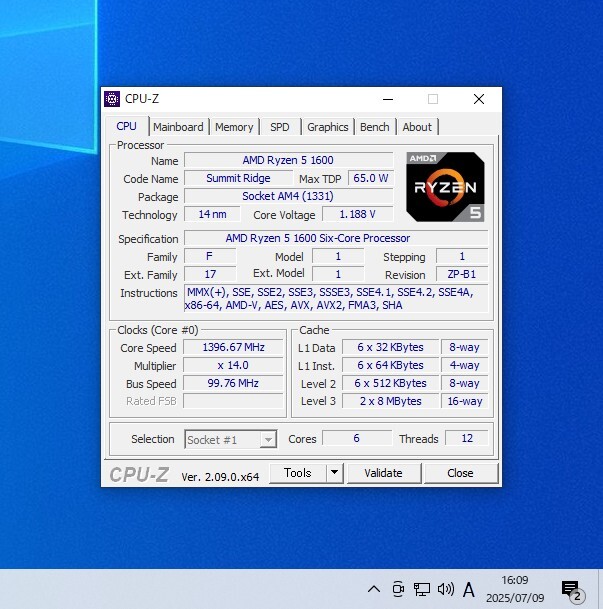Click the Validate button
The height and width of the screenshot is (609, 603).
click(384, 473)
